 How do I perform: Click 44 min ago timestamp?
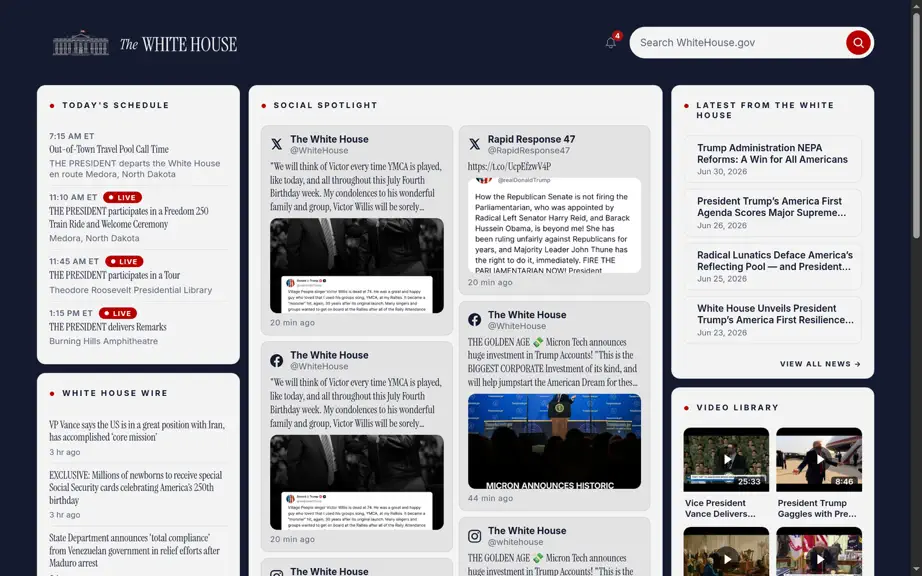490,498
